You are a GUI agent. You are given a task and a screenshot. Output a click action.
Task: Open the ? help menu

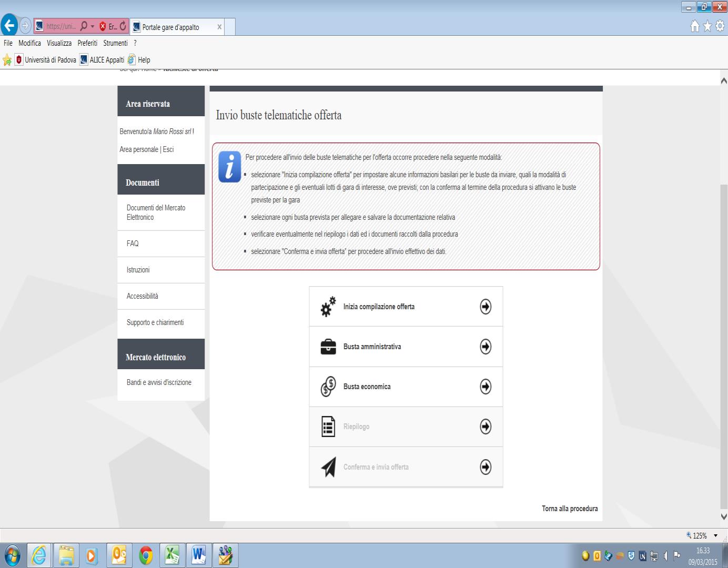135,43
